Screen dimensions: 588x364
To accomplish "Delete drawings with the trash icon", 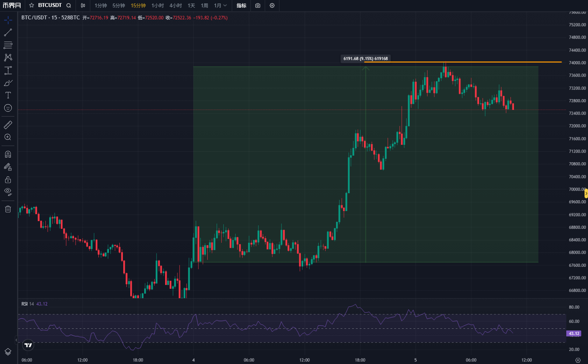I will click(8, 209).
